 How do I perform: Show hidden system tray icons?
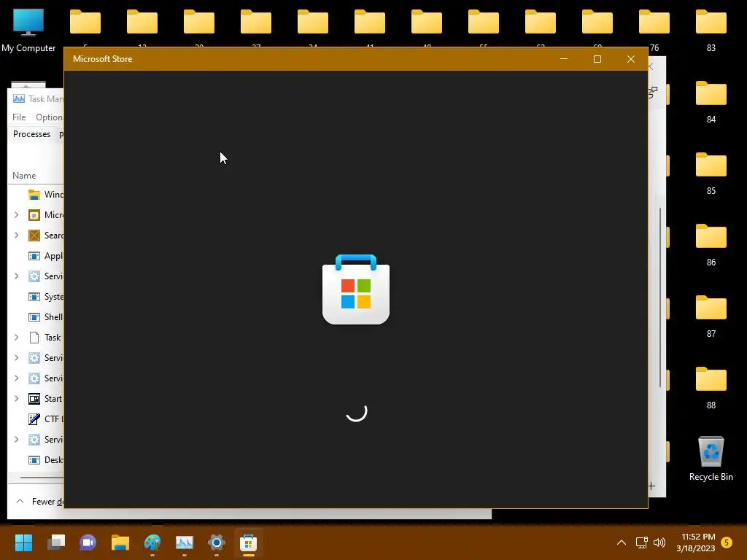(x=622, y=542)
